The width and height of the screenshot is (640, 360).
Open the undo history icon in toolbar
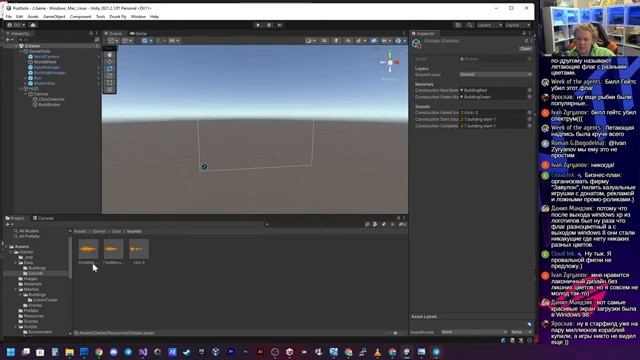pyautogui.click(x=458, y=25)
